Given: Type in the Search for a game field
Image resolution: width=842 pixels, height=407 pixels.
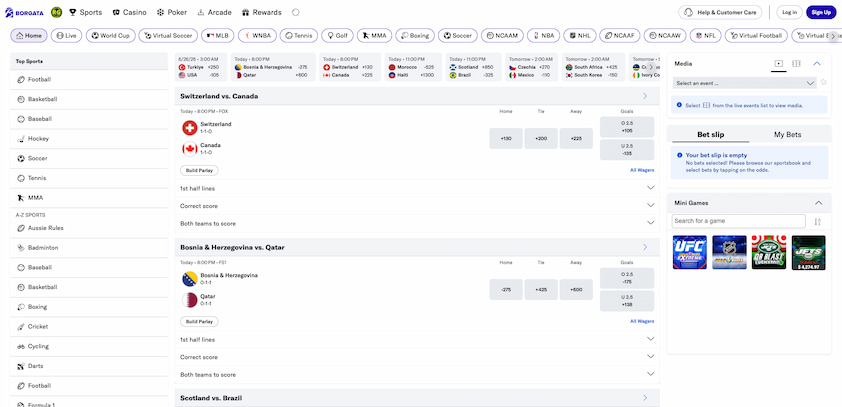Looking at the screenshot, I should [x=738, y=221].
